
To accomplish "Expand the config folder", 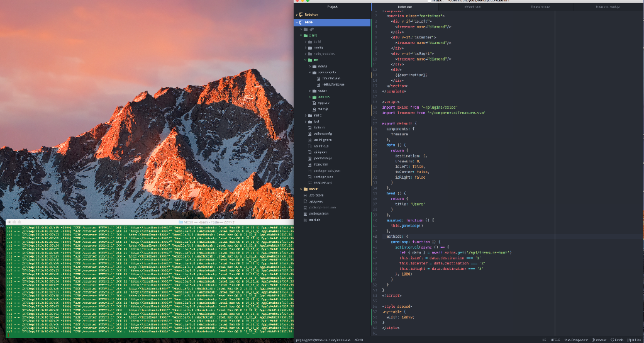I will 314,48.
